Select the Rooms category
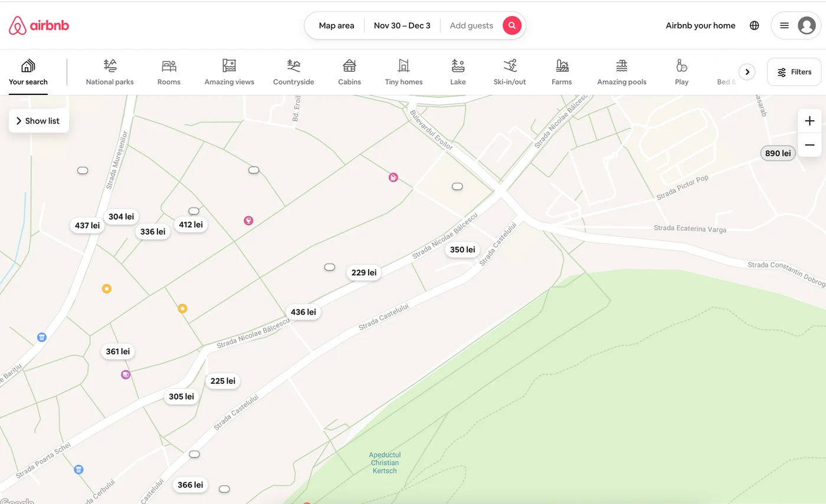This screenshot has height=504, width=826. click(169, 73)
